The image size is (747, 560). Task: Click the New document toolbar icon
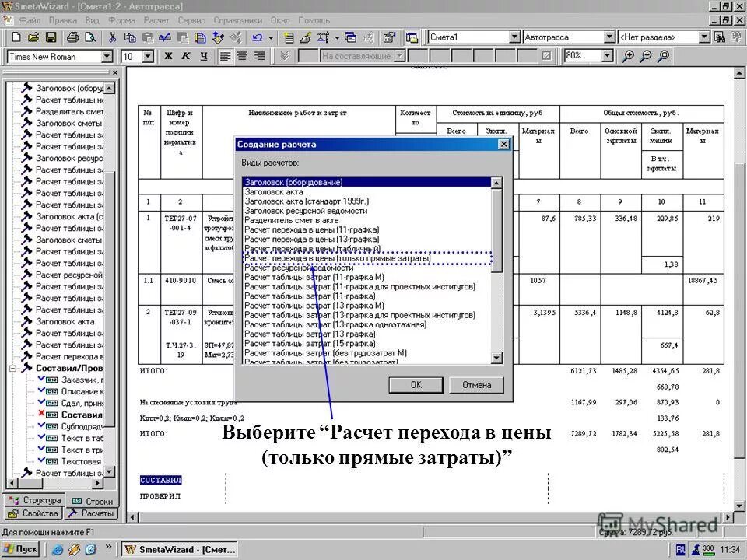point(16,37)
